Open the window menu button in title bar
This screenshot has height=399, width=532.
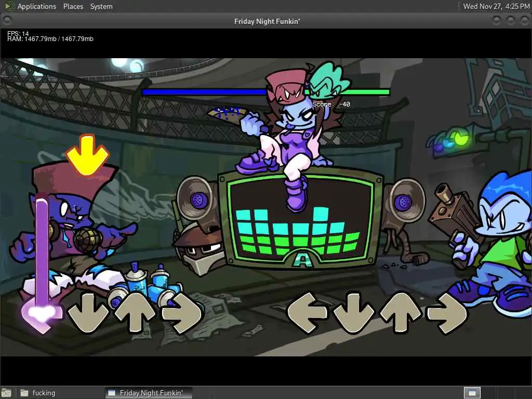(x=7, y=21)
